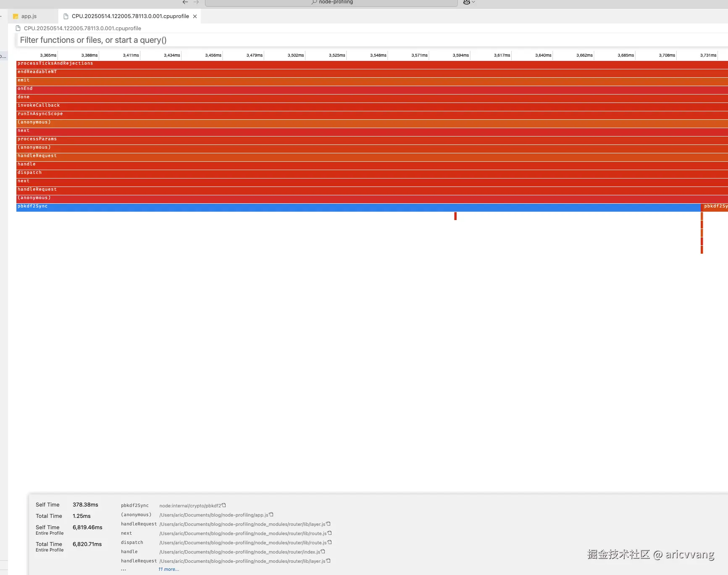
Task: Open route.js via the icon beside next
Action: pos(329,533)
